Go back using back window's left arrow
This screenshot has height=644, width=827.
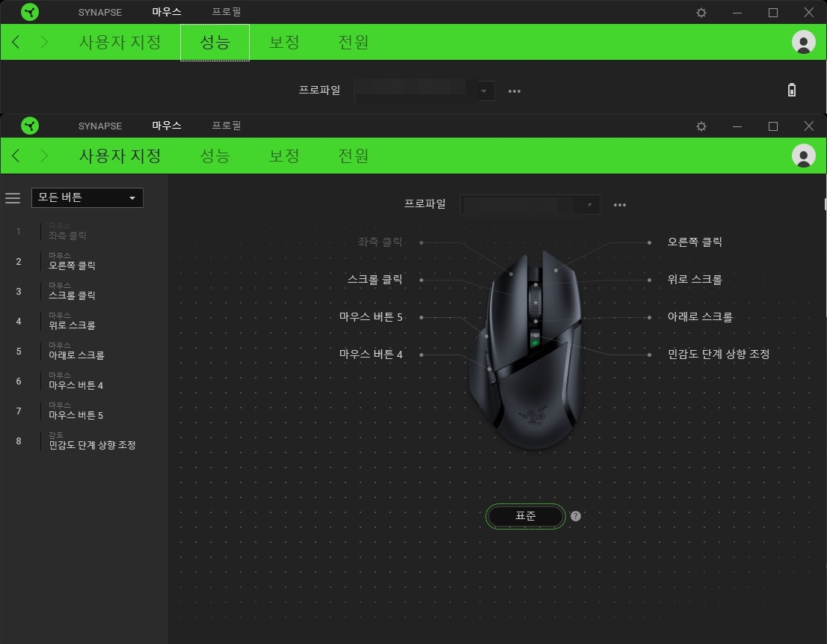[16, 42]
